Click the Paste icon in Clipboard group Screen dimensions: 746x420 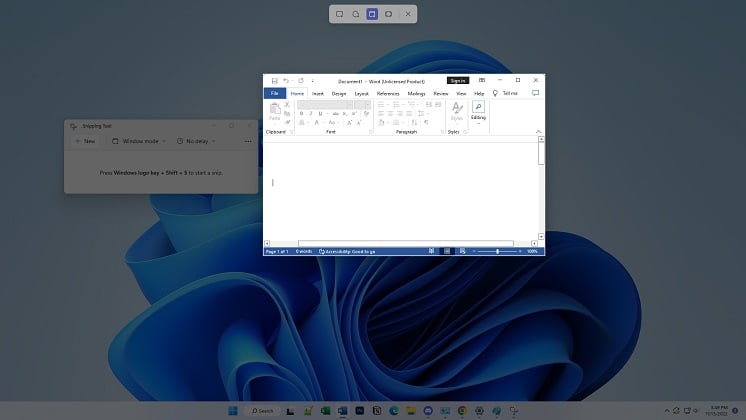(275, 109)
